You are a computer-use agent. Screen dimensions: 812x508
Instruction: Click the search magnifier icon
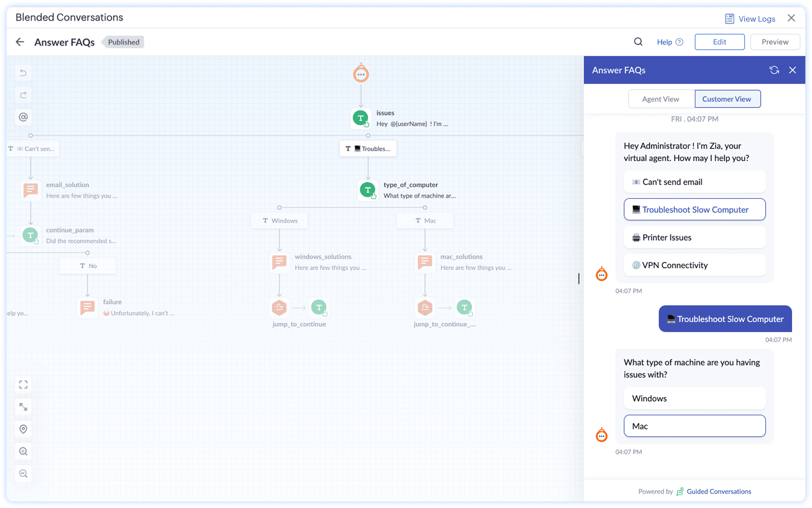[638, 42]
